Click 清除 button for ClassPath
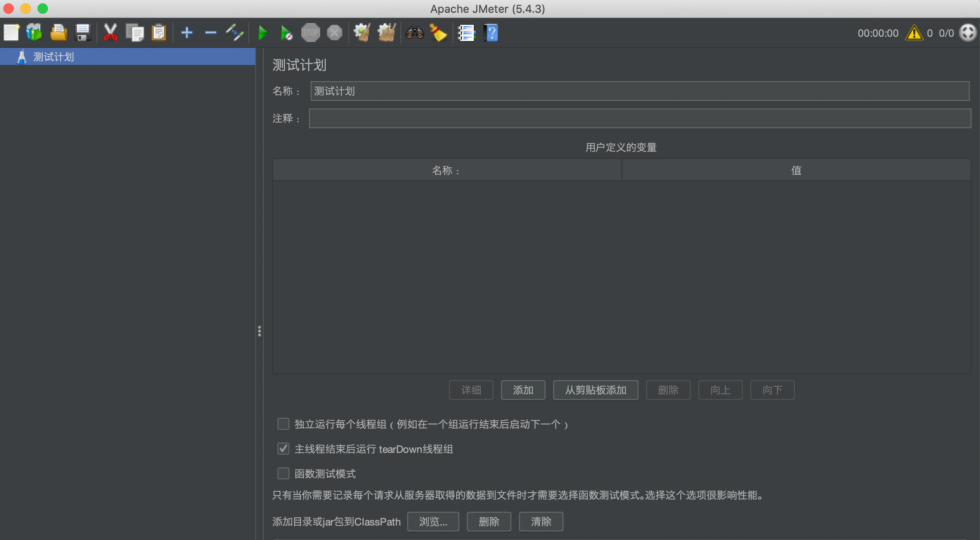 point(541,522)
